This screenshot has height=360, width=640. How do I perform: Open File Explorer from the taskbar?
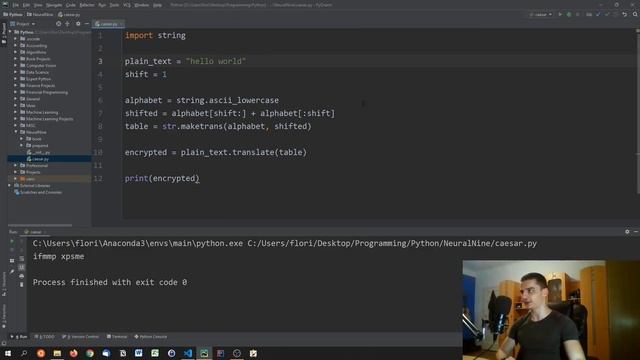pos(57,353)
